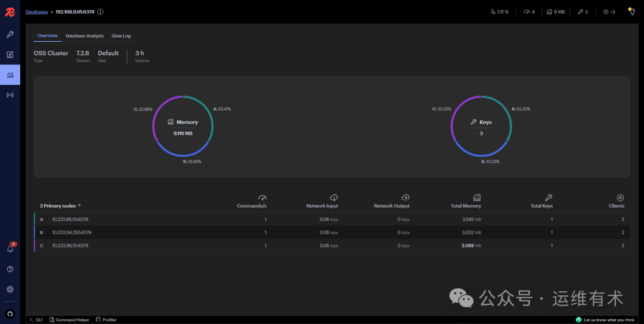Click the Memory chart center icon
This screenshot has width=644, height=324.
(171, 122)
